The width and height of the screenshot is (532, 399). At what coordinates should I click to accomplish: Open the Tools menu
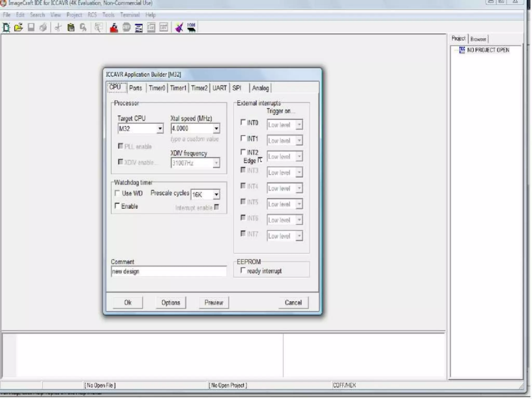pos(108,15)
